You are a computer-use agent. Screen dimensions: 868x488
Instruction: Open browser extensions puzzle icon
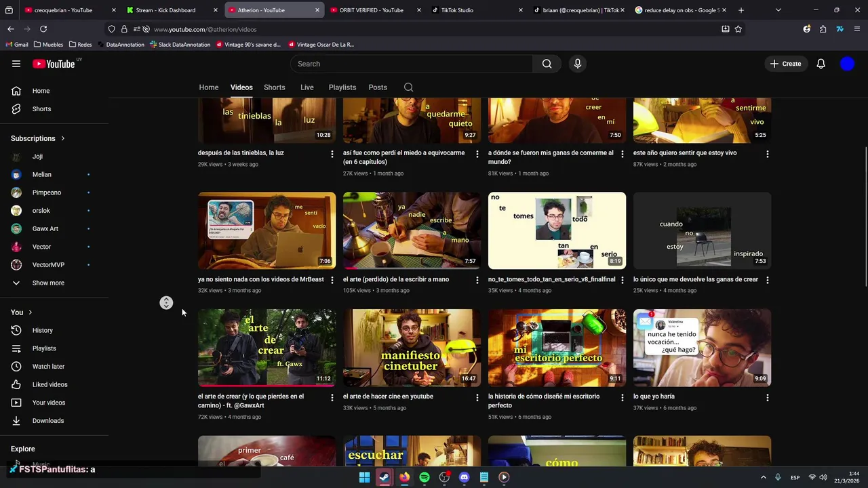click(x=823, y=29)
